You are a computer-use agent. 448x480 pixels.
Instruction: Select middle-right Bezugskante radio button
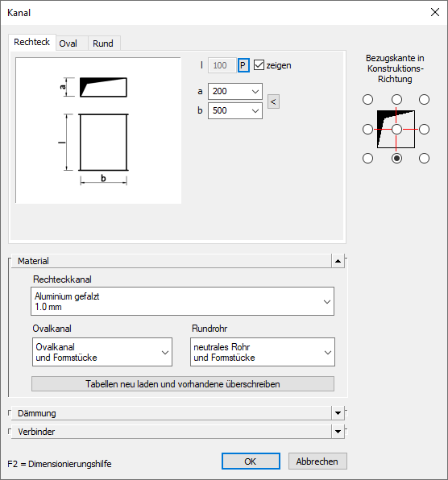pyautogui.click(x=424, y=129)
